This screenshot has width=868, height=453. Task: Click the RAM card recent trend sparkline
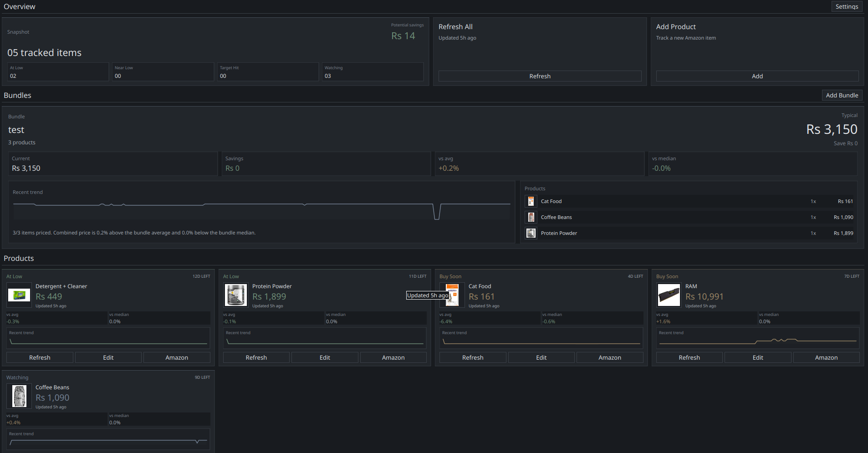pyautogui.click(x=758, y=341)
